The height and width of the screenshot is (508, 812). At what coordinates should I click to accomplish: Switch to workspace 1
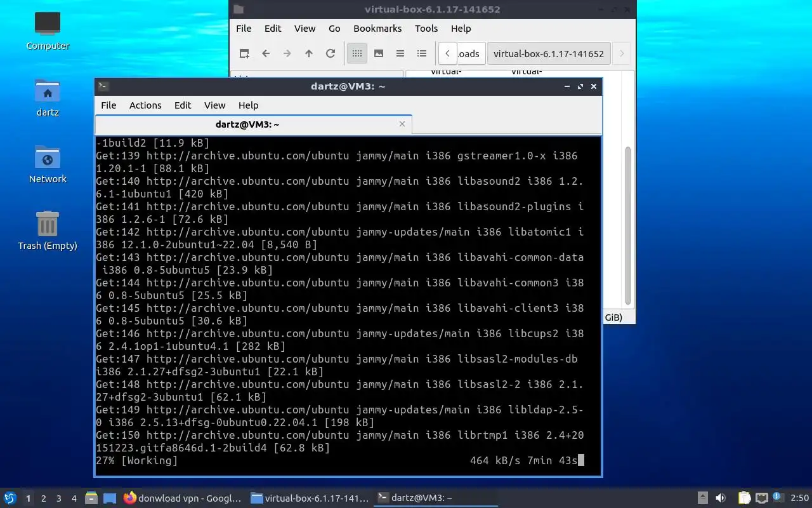pyautogui.click(x=28, y=498)
